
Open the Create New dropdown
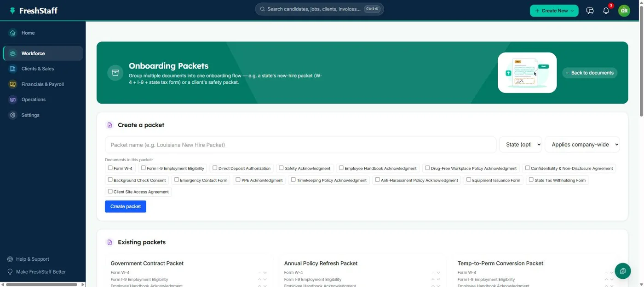tap(554, 11)
